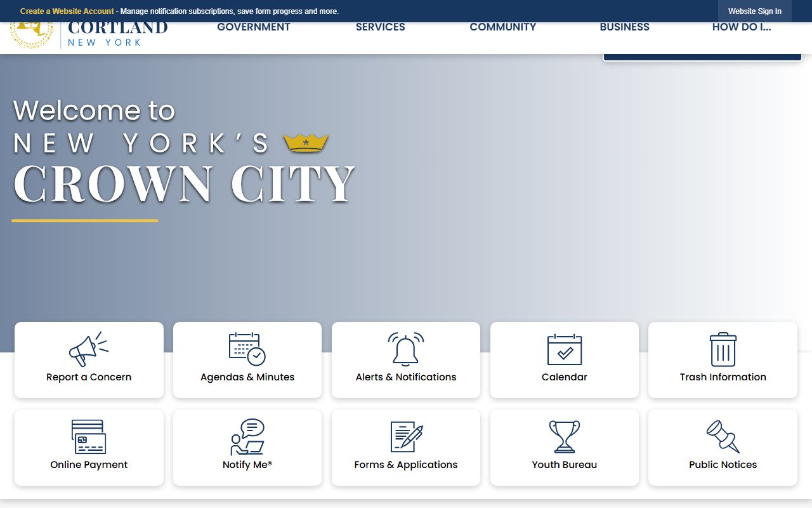Open the Government menu

(254, 27)
